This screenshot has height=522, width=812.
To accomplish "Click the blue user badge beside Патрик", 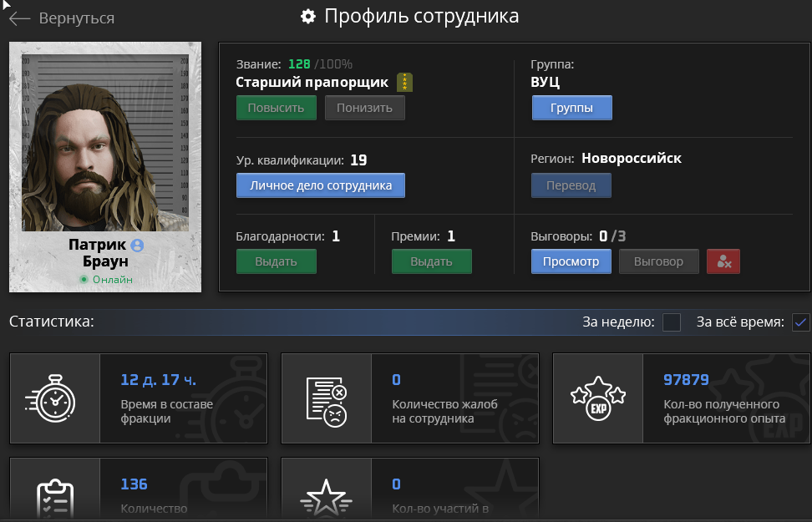I will (137, 245).
